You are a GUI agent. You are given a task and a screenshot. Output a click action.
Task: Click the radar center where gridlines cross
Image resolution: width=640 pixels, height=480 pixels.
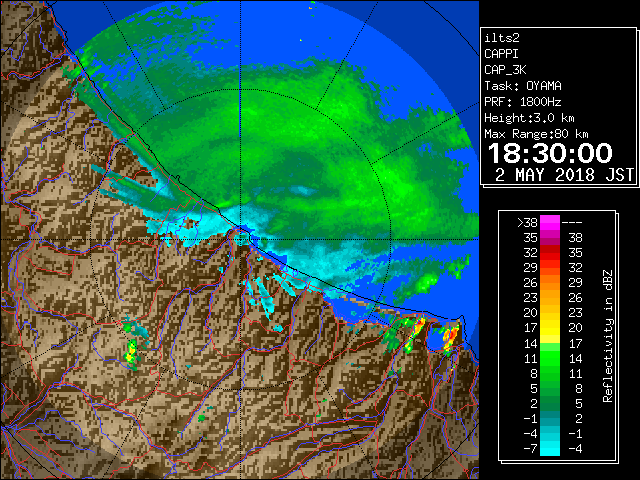(x=240, y=239)
